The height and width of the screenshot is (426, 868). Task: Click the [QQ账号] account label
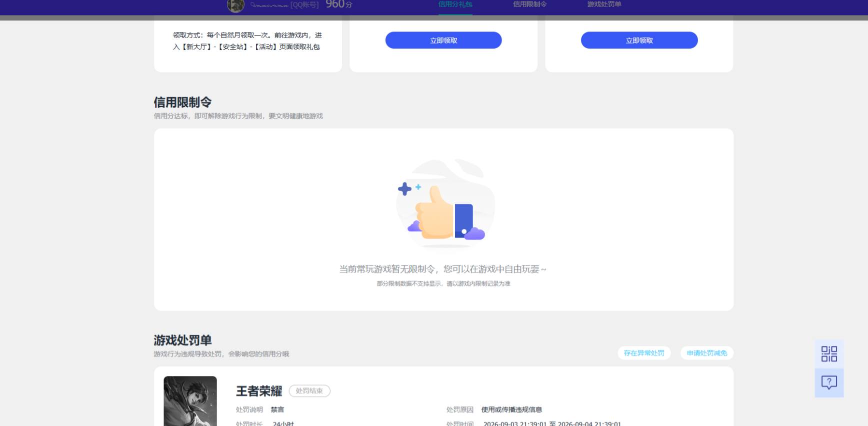[x=304, y=5]
